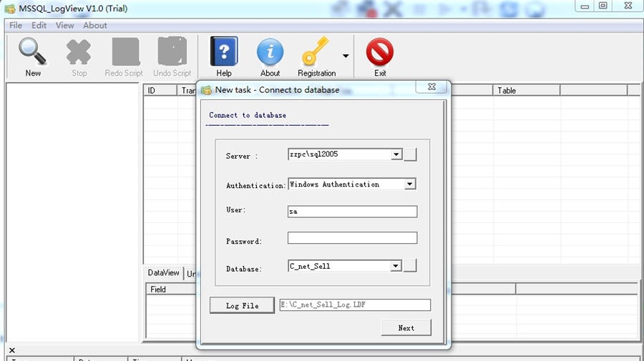Start a new task with New icon
This screenshot has height=361, width=644.
pyautogui.click(x=32, y=56)
